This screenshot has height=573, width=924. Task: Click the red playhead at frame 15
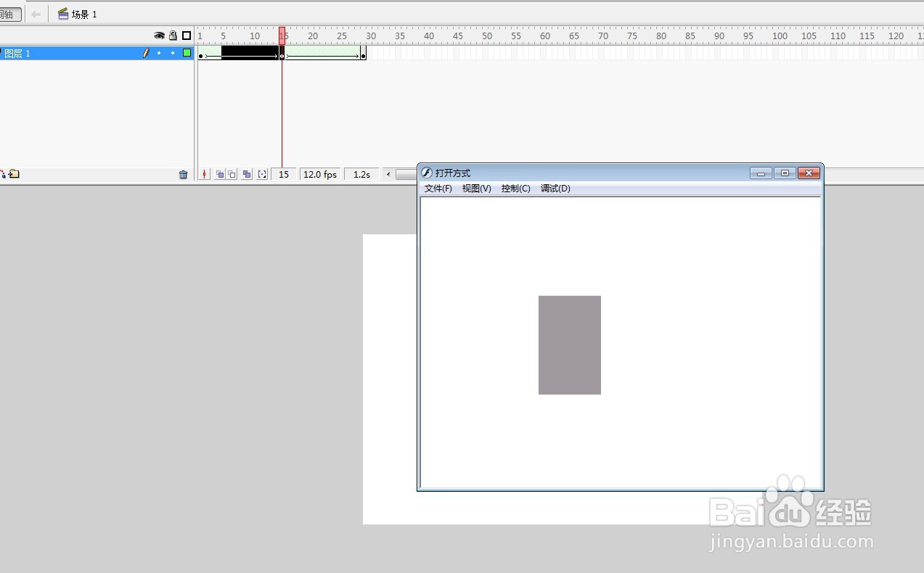(282, 36)
